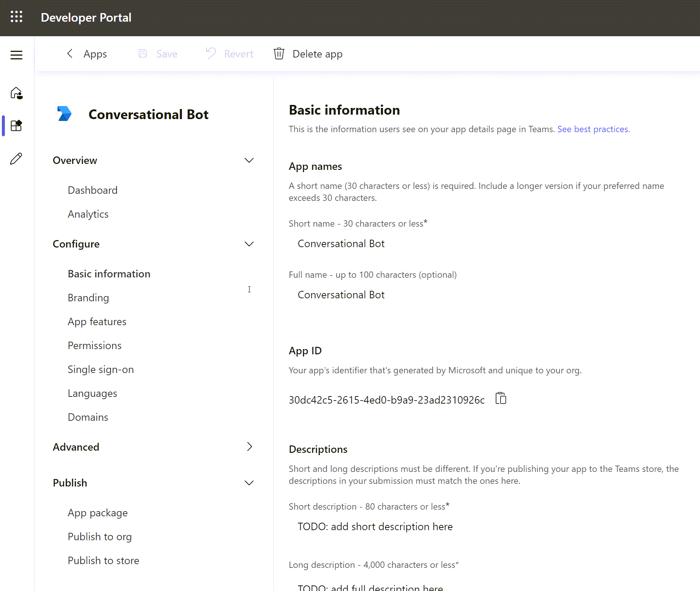Viewport: 700px width, 591px height.
Task: Click the App ID value 30dc42c5-2615-4ed0-b9a9-23ad2310926c
Action: click(x=387, y=400)
